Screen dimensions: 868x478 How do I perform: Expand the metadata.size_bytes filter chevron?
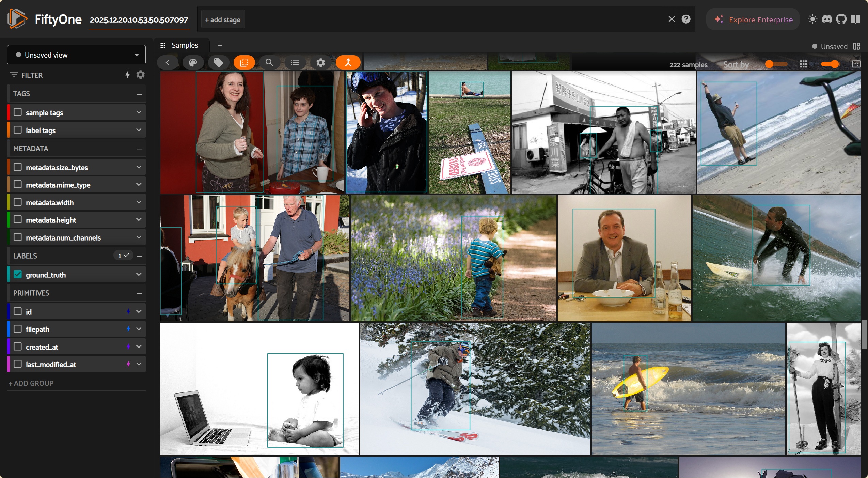(x=139, y=167)
